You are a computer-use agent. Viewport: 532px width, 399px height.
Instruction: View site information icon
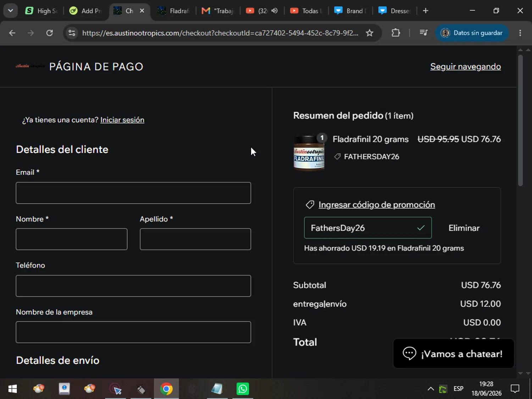pos(72,33)
